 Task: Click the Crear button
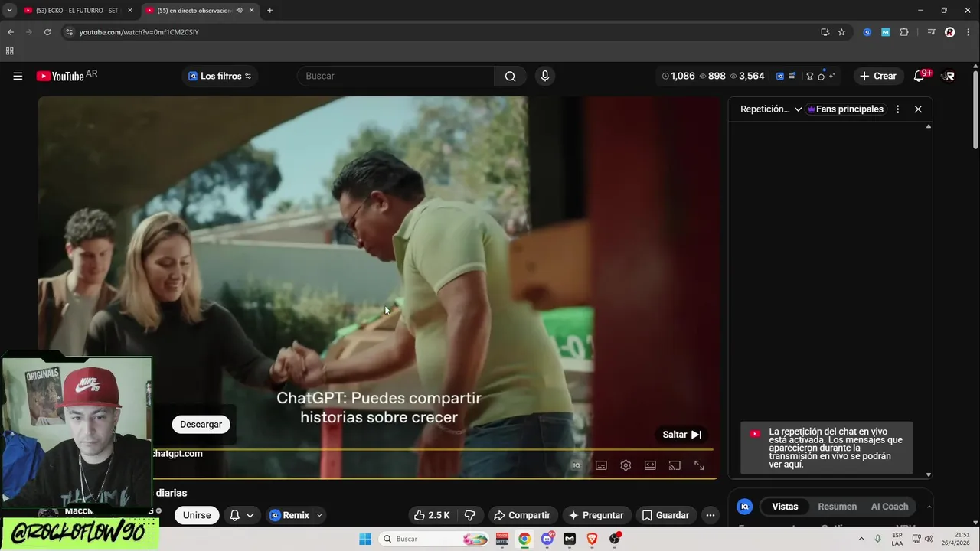pos(877,76)
